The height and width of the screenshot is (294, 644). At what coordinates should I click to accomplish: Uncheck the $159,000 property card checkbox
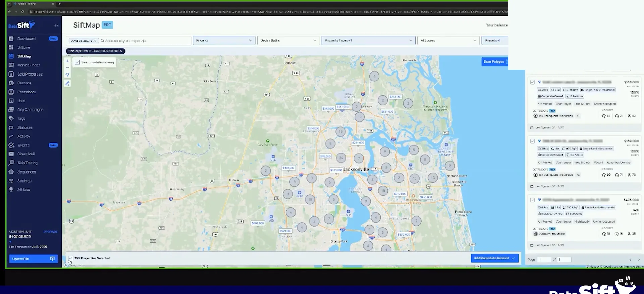click(532, 141)
